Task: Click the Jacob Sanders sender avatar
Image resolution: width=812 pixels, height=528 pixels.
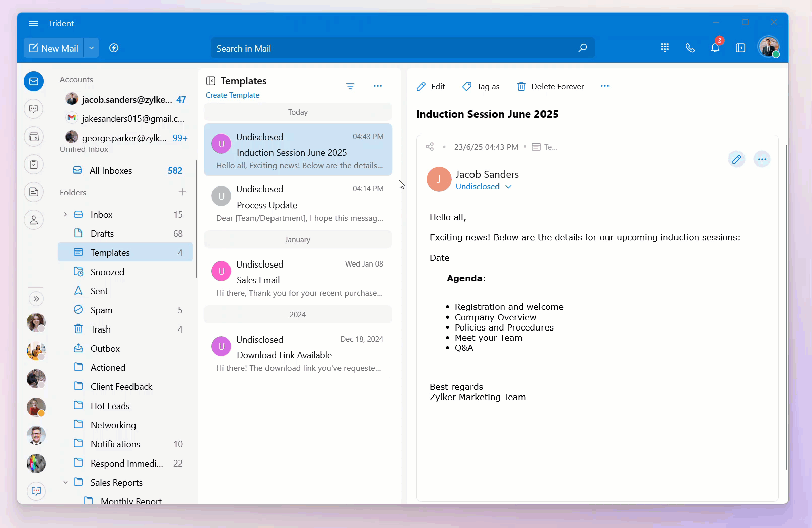Action: click(x=439, y=179)
